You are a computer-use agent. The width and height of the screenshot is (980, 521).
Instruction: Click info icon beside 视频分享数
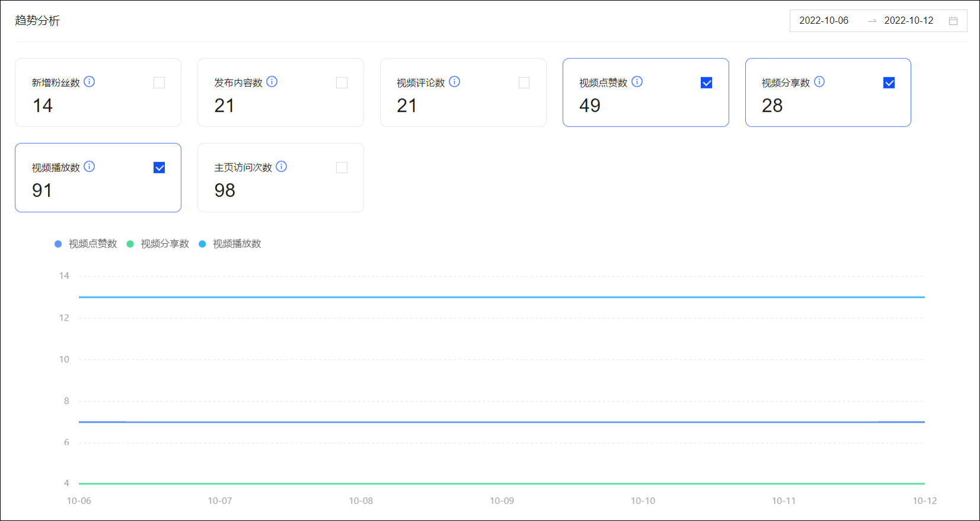tap(819, 82)
